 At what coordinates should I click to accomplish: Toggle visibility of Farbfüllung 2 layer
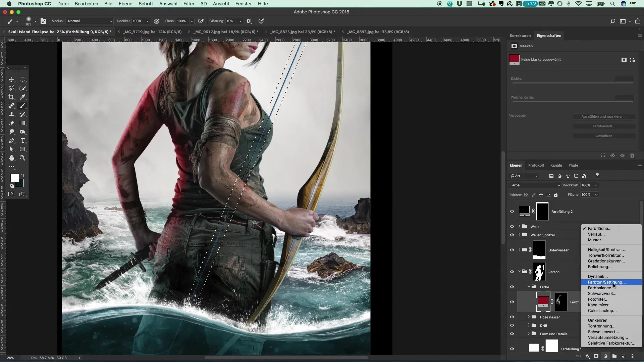[512, 212]
